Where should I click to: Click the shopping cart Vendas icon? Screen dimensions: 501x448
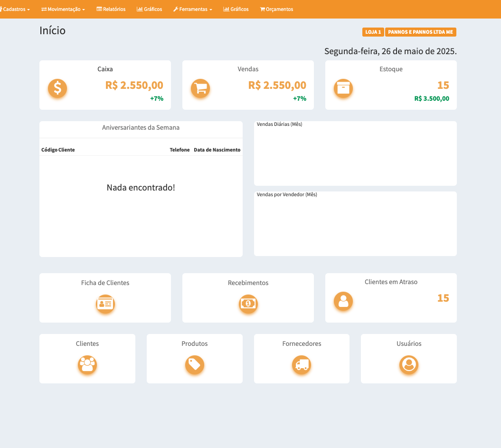200,88
